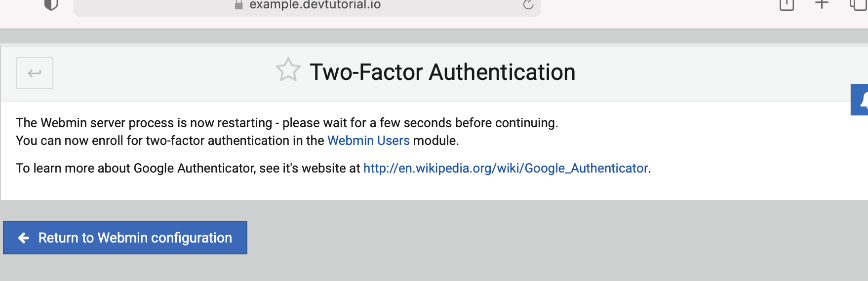This screenshot has width=868, height=281.
Task: Show the tab overview icon
Action: click(858, 4)
